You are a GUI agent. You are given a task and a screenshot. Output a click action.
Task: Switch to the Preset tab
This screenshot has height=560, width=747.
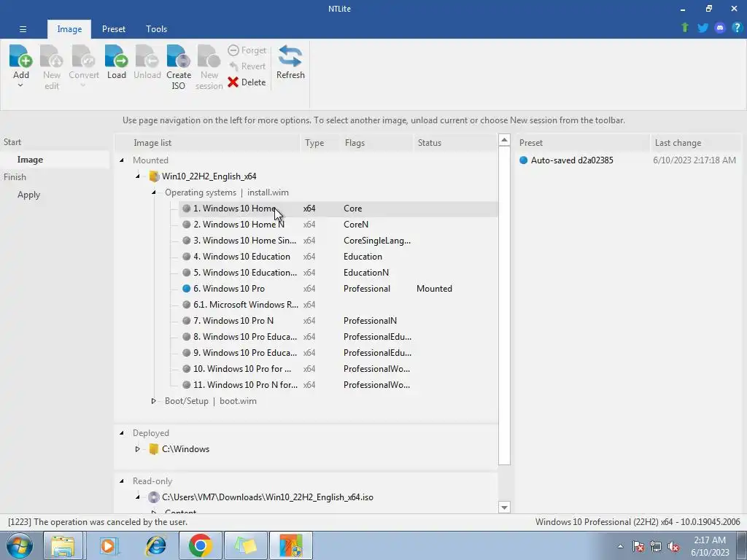113,29
